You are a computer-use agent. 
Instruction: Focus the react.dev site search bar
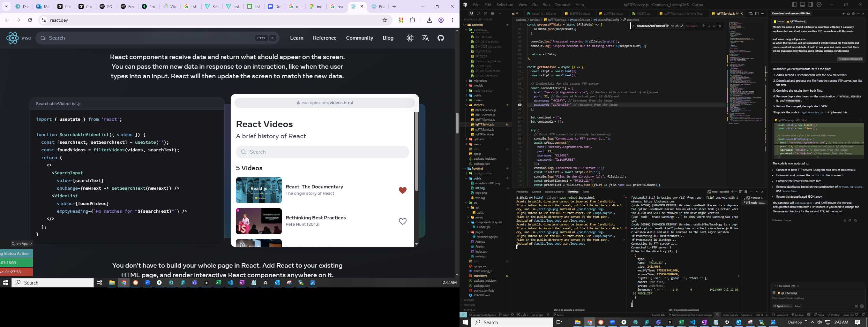coord(157,38)
